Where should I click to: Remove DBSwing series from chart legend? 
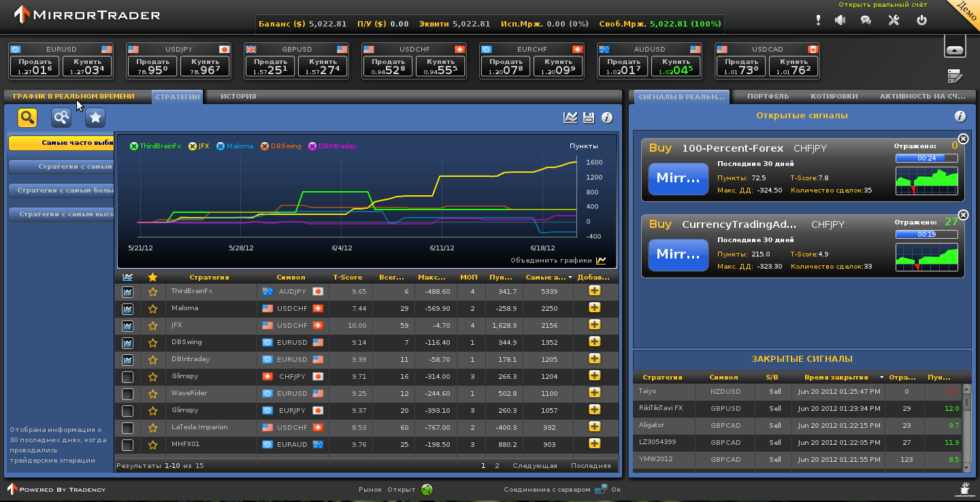265,146
